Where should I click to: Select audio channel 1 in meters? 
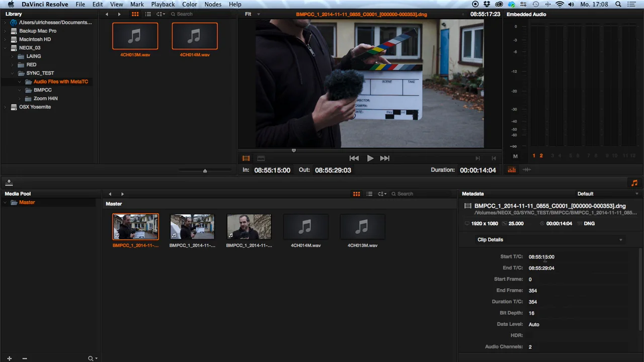(534, 156)
